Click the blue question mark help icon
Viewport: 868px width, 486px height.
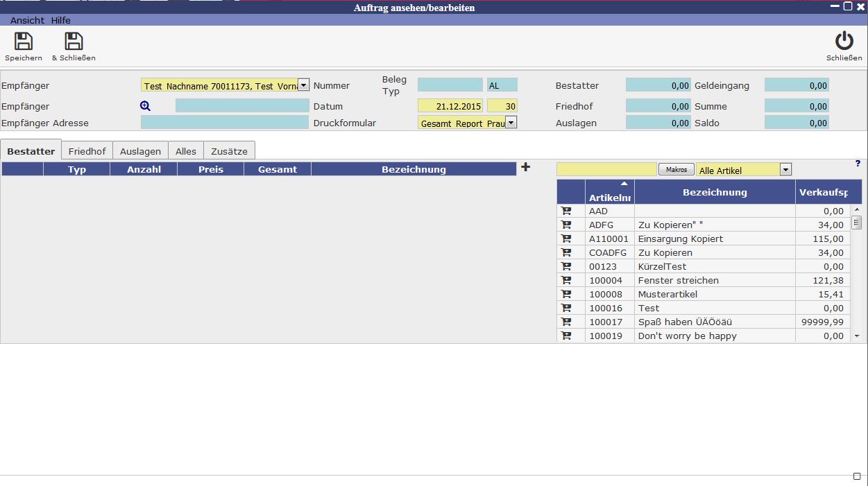click(858, 164)
